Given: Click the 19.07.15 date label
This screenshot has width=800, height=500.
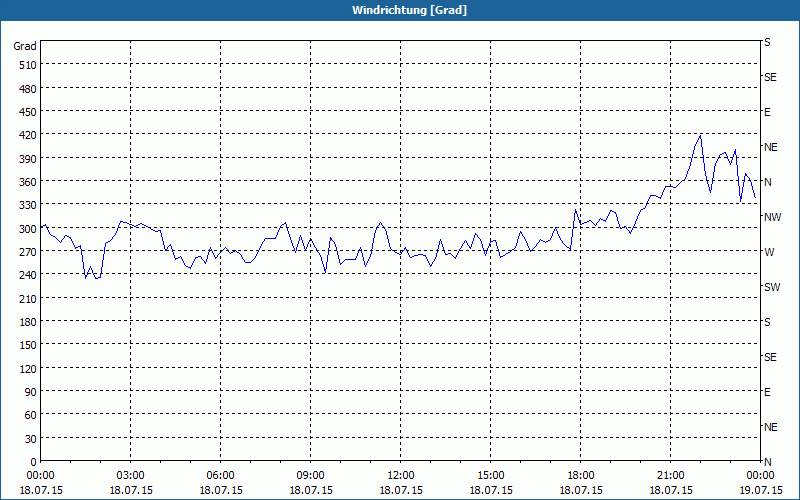Looking at the screenshot, I should tap(760, 490).
